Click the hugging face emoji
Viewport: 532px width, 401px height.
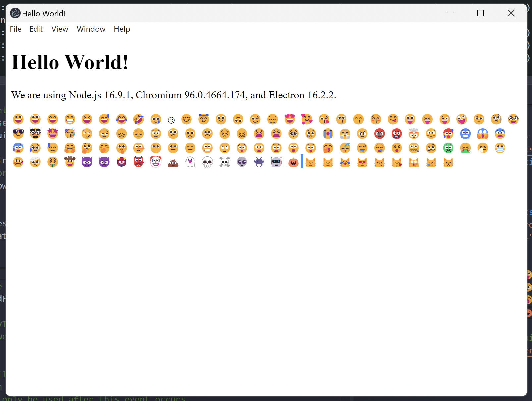point(70,148)
